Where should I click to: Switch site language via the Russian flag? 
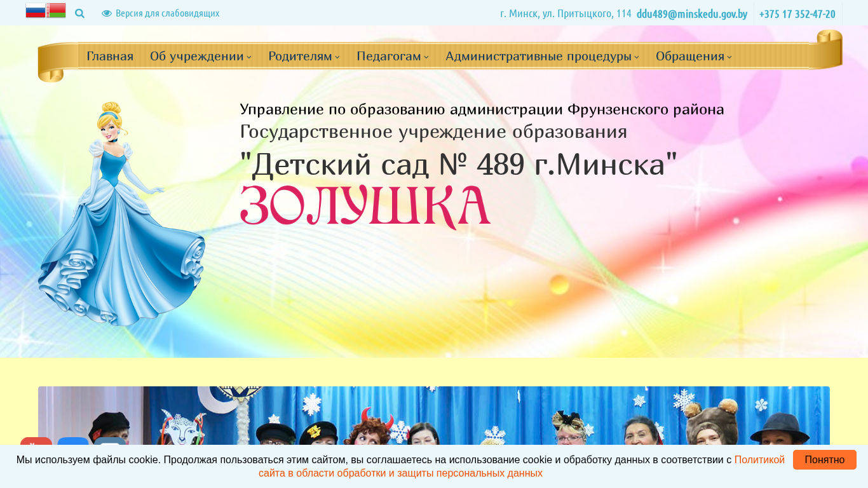[36, 10]
